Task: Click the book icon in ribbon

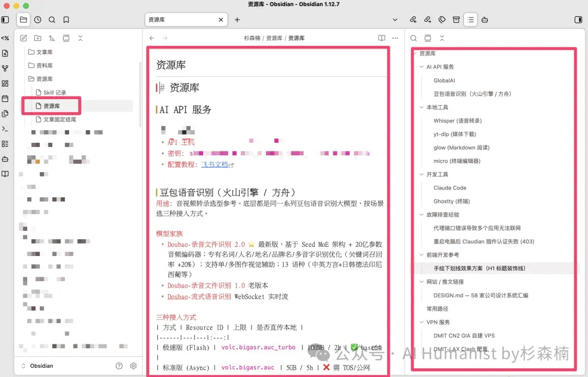Action: [x=5, y=174]
